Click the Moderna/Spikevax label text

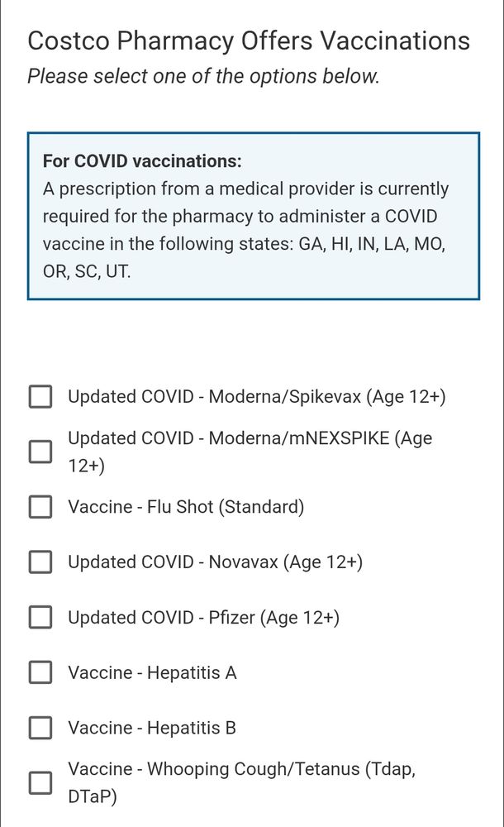point(256,396)
